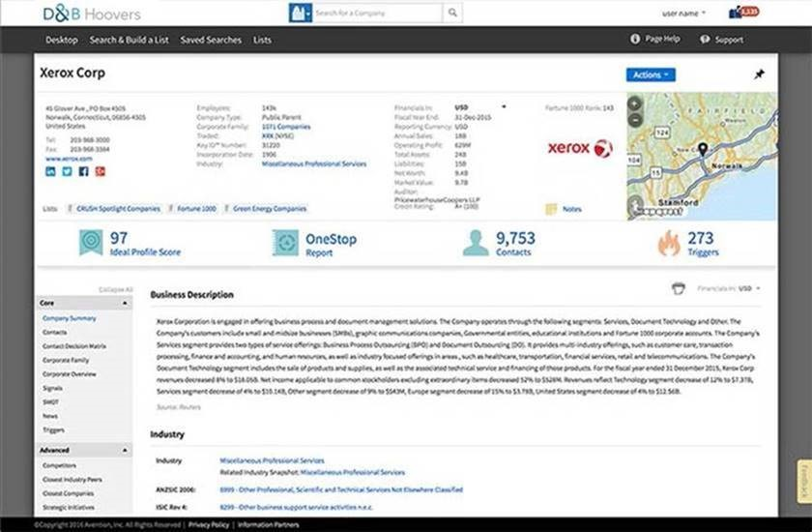
Task: Collapse the Advanced sidebar section
Action: (84, 450)
